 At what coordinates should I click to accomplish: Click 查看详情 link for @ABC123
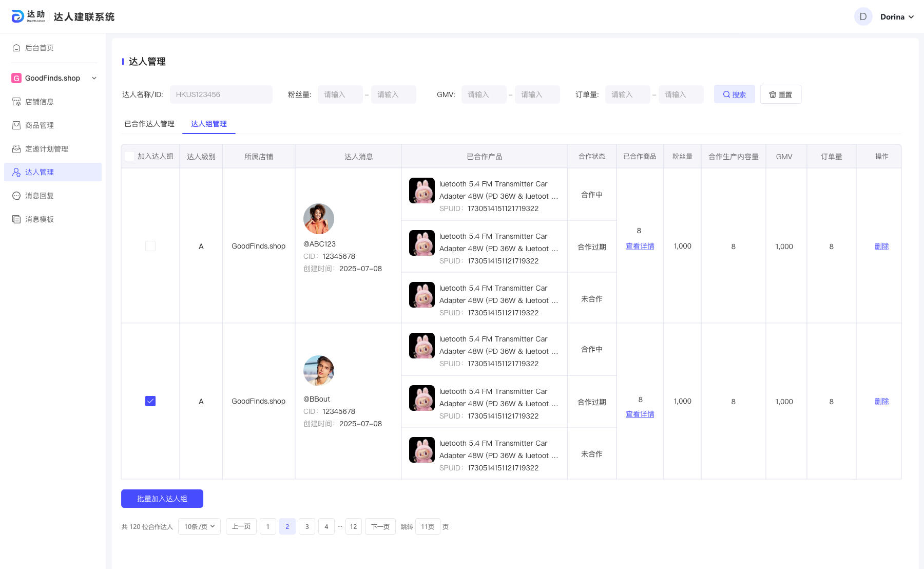click(x=640, y=246)
